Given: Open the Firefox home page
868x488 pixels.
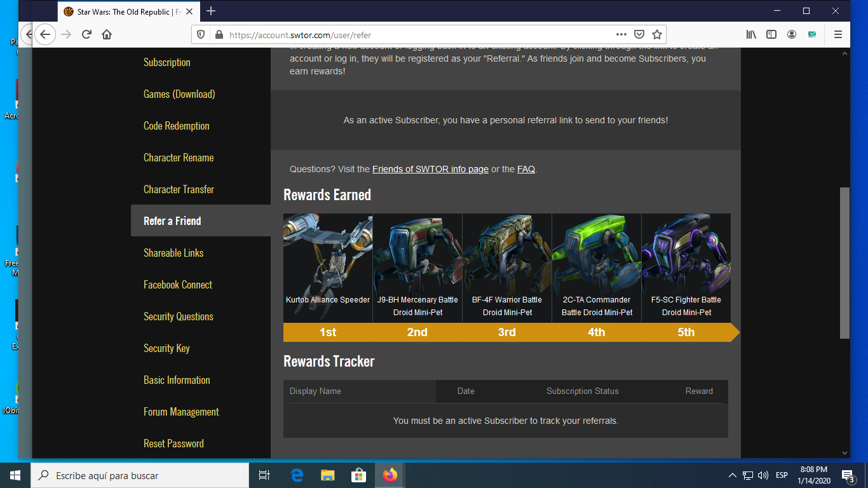Looking at the screenshot, I should click(x=107, y=34).
